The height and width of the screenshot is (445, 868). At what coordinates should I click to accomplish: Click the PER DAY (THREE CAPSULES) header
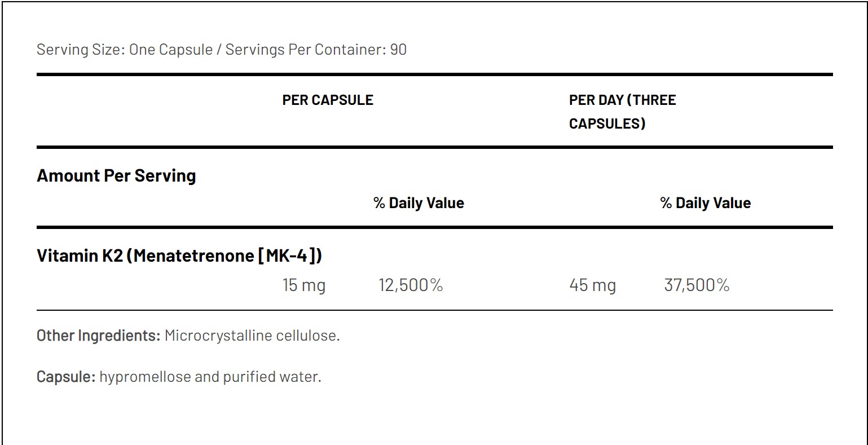coord(622,112)
